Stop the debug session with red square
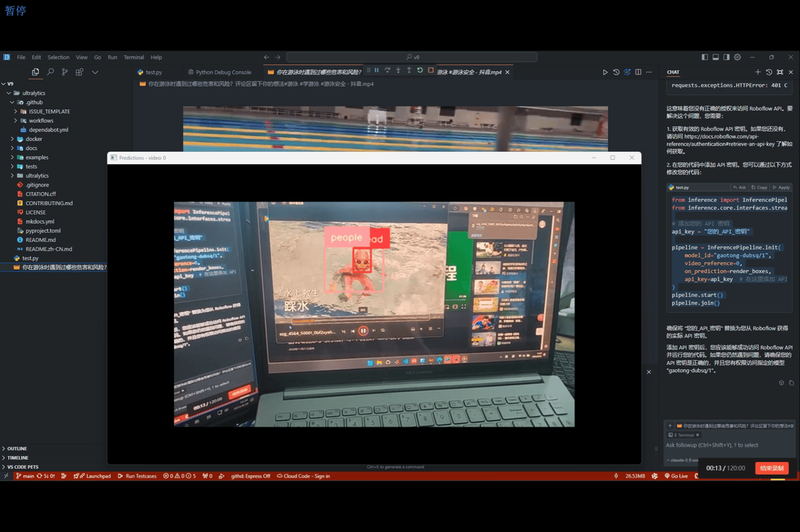 pyautogui.click(x=431, y=71)
